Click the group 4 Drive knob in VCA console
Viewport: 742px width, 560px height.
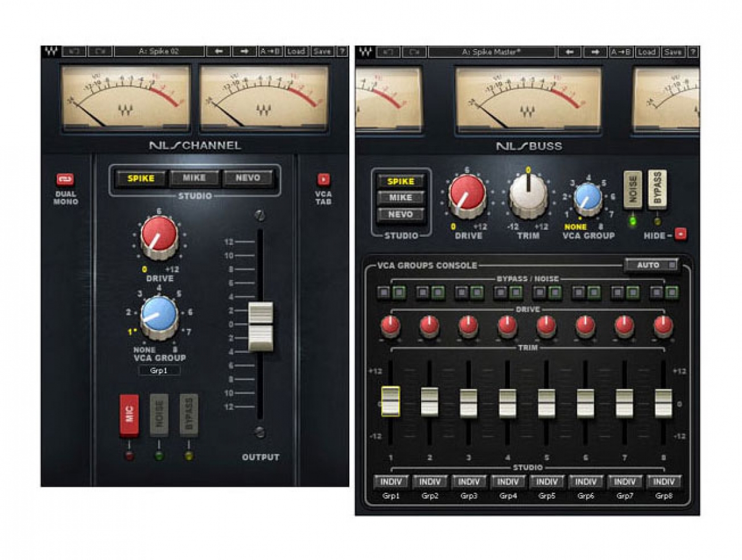point(507,326)
